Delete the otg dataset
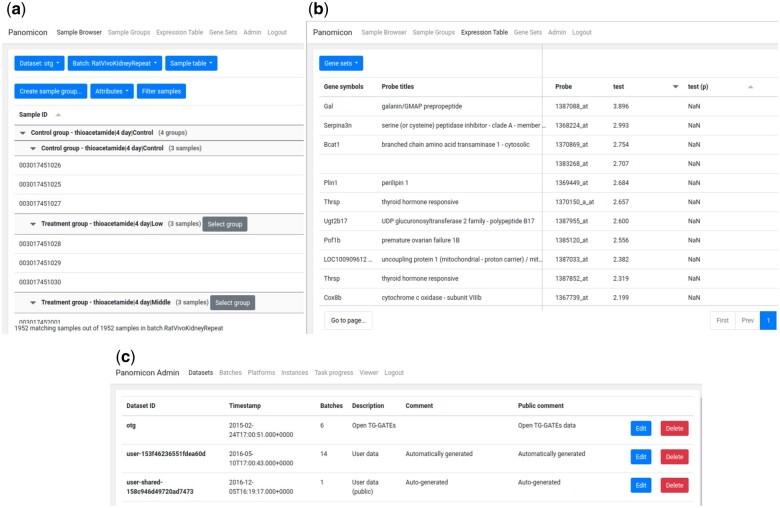This screenshot has height=508, width=780. (x=675, y=428)
